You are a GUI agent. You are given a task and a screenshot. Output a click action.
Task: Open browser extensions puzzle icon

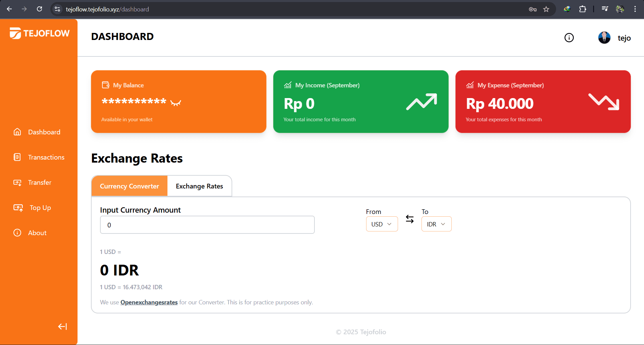pos(583,9)
